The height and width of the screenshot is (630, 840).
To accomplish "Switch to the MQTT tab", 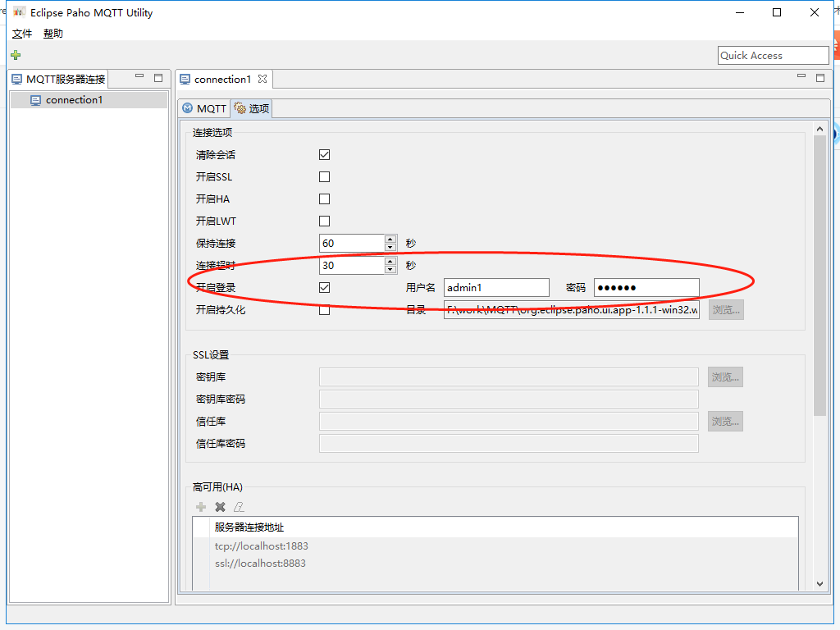I will pos(204,109).
